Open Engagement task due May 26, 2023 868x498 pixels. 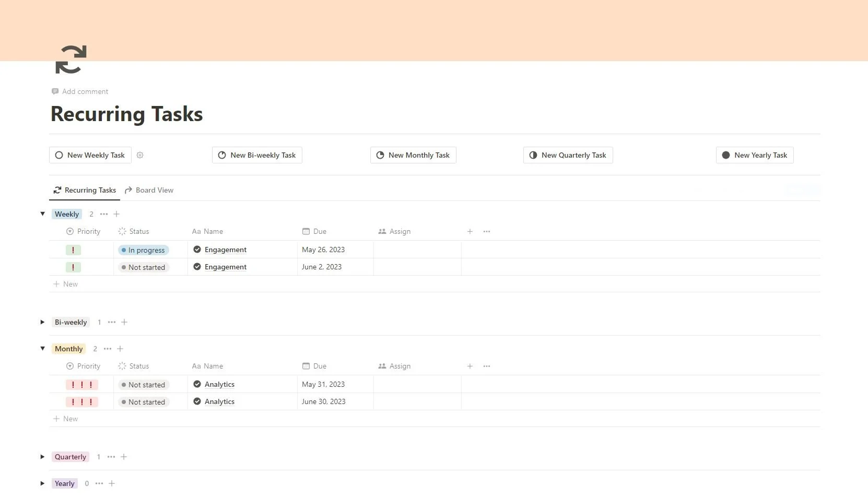(226, 250)
